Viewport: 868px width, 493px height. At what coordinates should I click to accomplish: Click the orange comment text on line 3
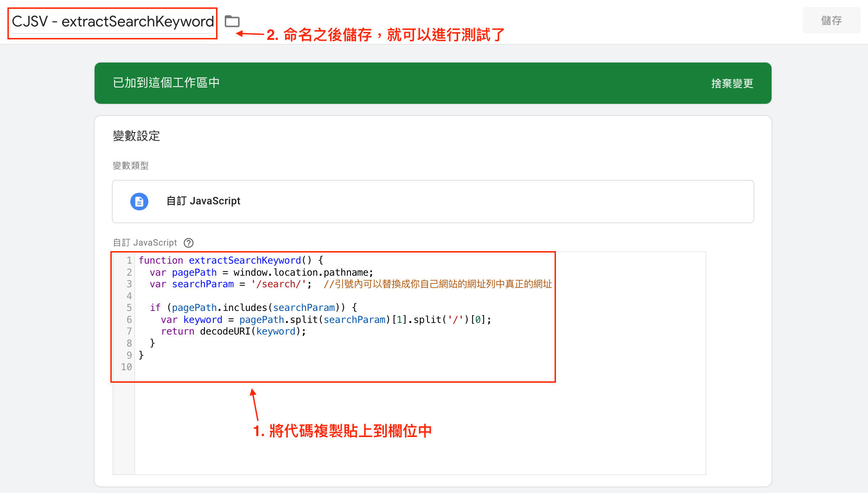[x=438, y=284]
